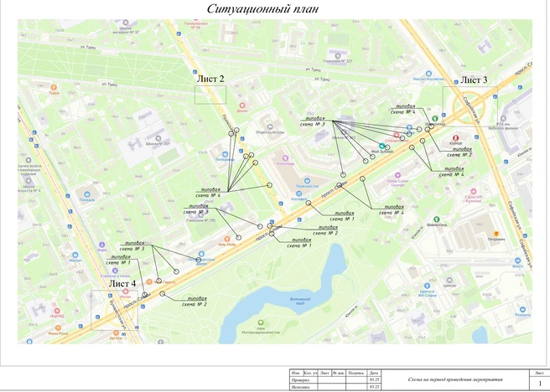Click the Гимназия № 227 school icon
The image size is (550, 392).
pos(338,55)
